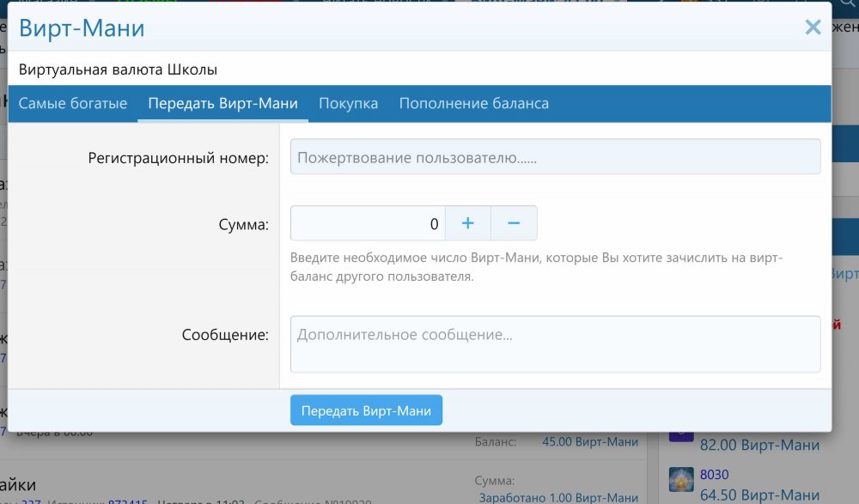
Task: Switch to the Покупка tab
Action: (348, 104)
